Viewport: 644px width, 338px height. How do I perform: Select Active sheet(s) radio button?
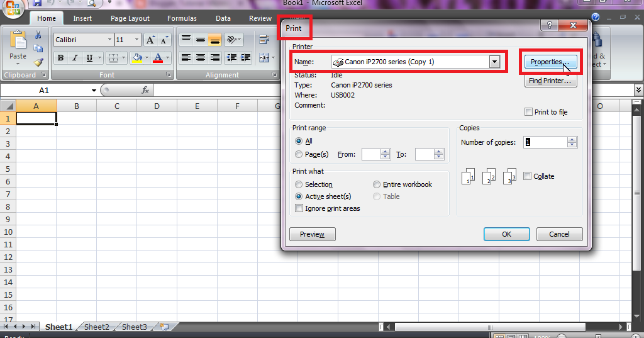coord(299,196)
